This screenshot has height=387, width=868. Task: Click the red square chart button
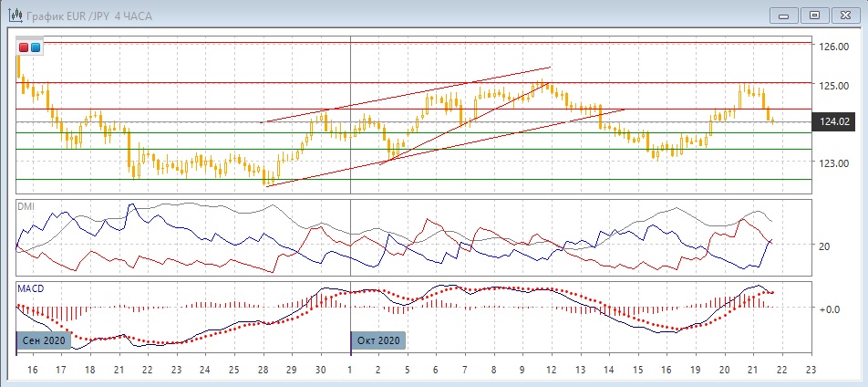[x=24, y=47]
